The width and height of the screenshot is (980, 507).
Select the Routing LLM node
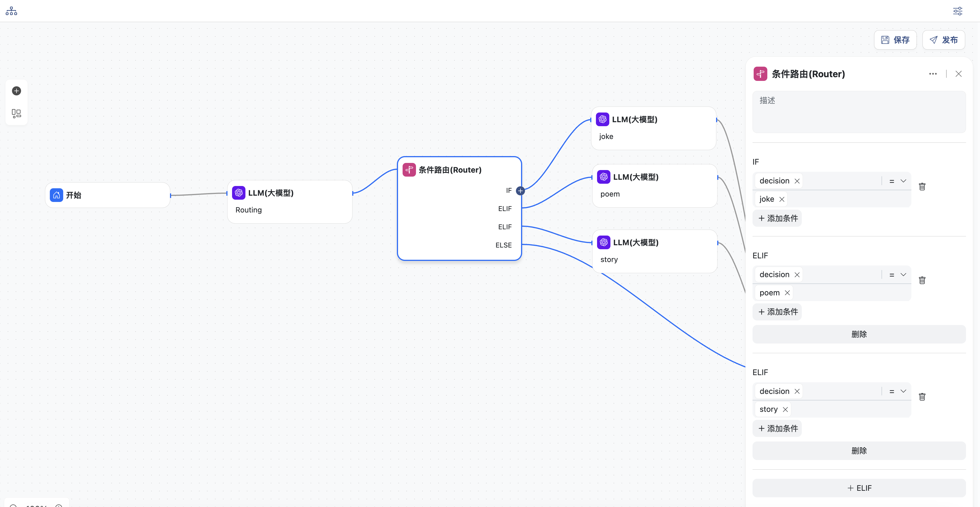(x=290, y=202)
